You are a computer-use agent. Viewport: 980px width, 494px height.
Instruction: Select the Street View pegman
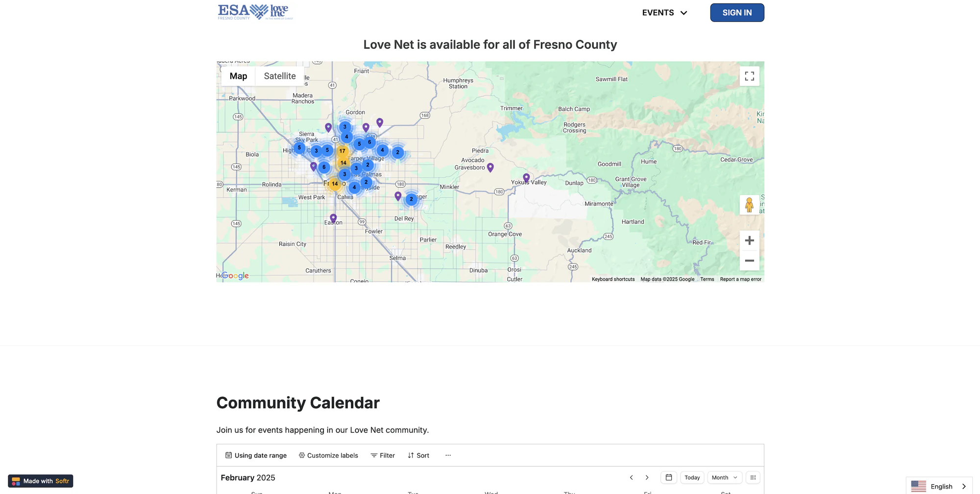pyautogui.click(x=749, y=205)
